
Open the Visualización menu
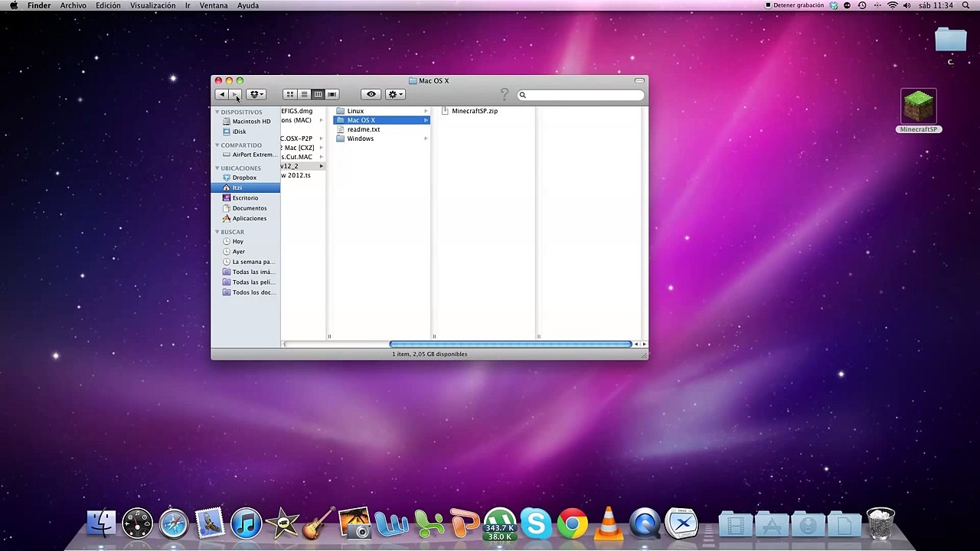point(152,5)
